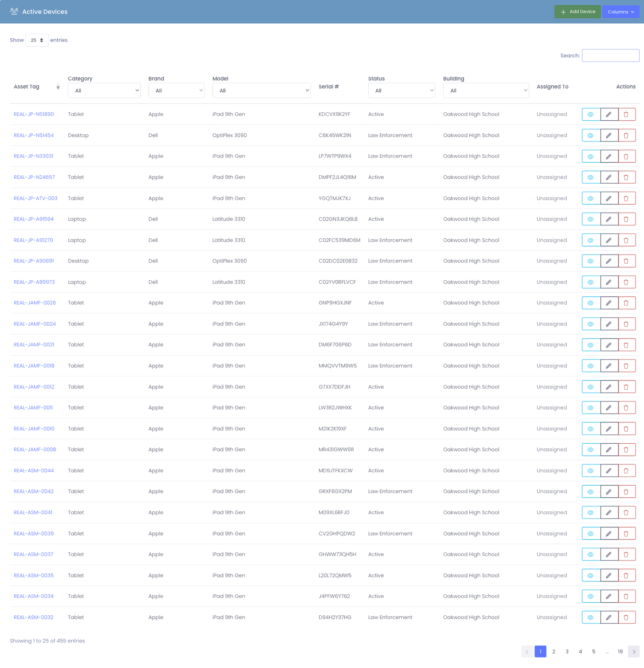This screenshot has height=668, width=644.
Task: Edit device REAL-JAMF-0024
Action: 609,324
